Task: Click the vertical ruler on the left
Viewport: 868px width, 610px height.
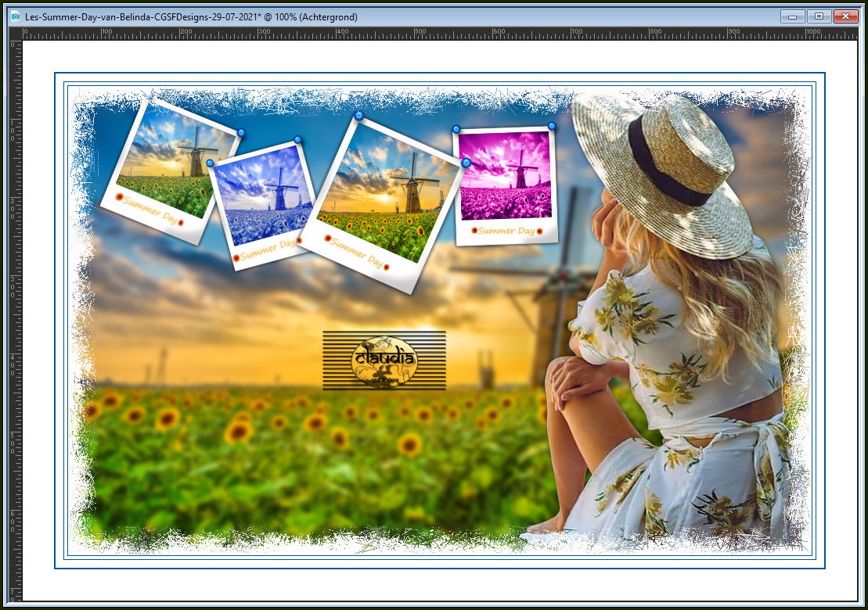Action: pyautogui.click(x=15, y=321)
